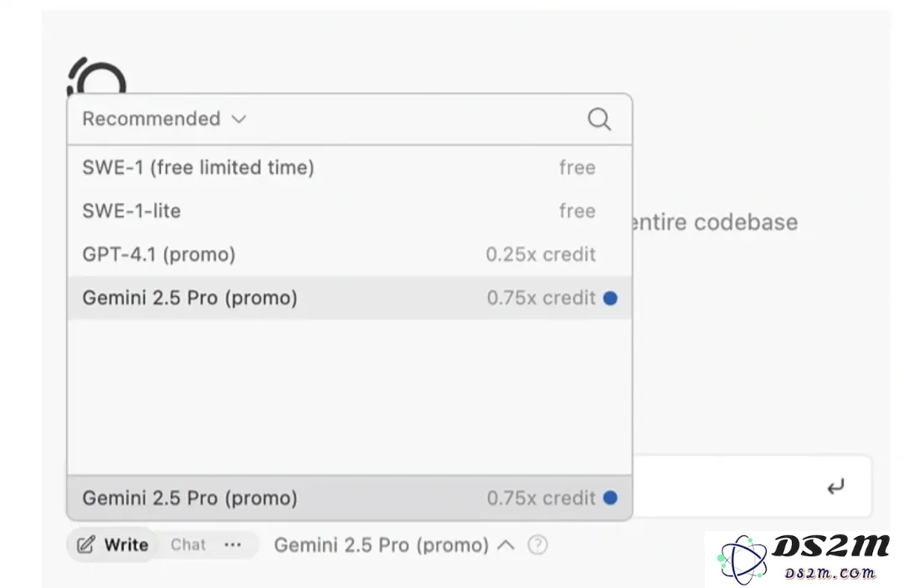Switch to Chat mode

tap(188, 545)
